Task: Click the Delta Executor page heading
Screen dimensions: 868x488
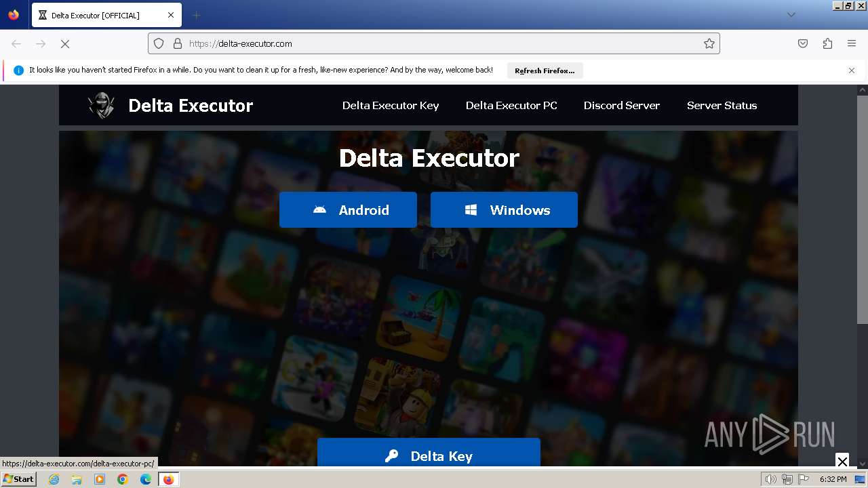Action: (429, 158)
